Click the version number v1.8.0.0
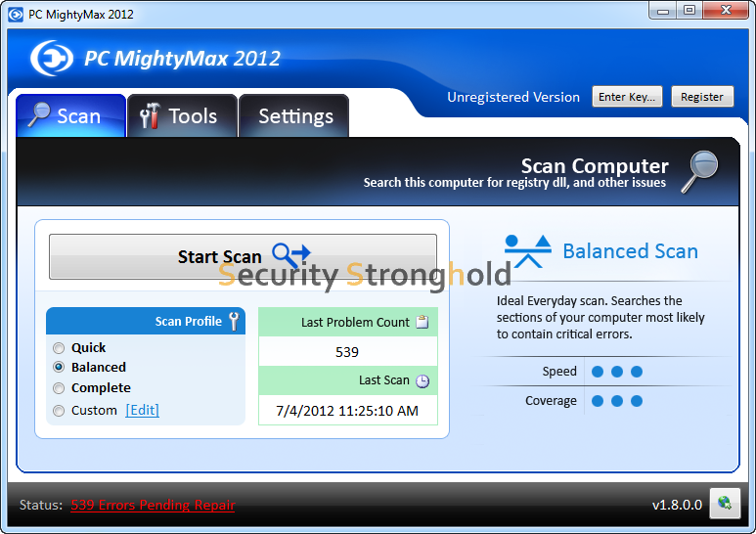This screenshot has width=756, height=534. [x=677, y=505]
